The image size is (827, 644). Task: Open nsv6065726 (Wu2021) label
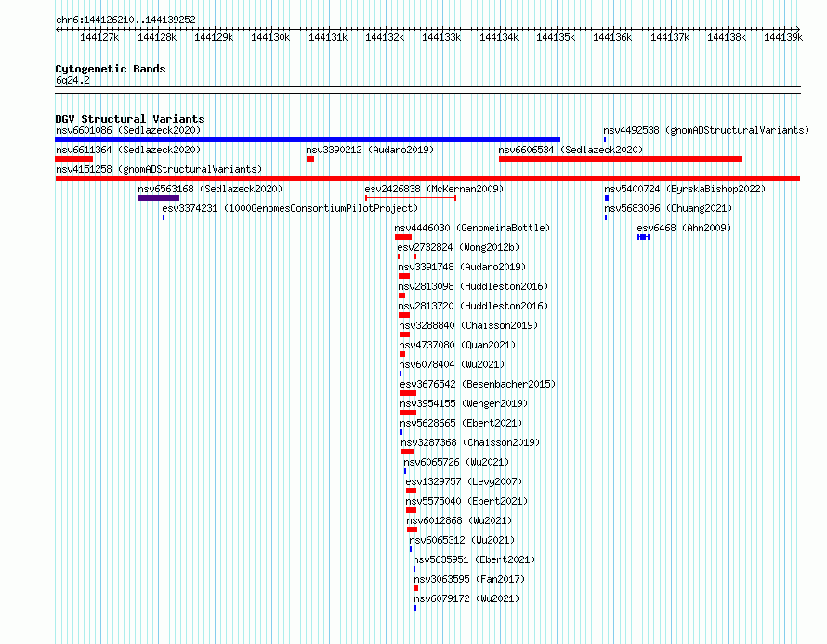456,462
